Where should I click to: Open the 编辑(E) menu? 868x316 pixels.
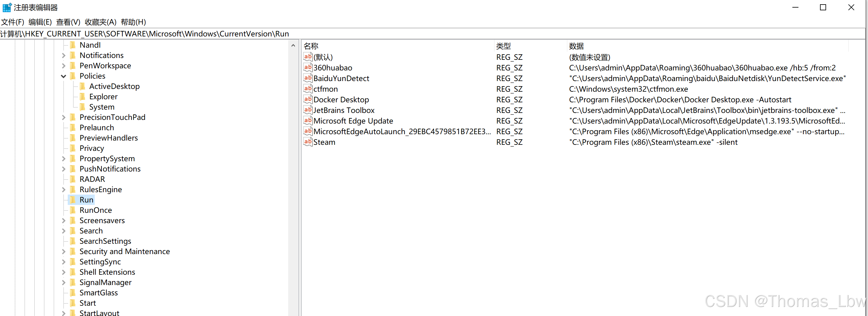pos(40,22)
